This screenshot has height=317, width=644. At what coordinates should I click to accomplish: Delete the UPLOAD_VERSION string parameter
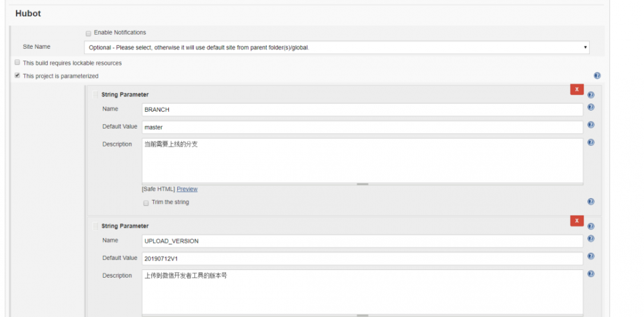coord(576,221)
